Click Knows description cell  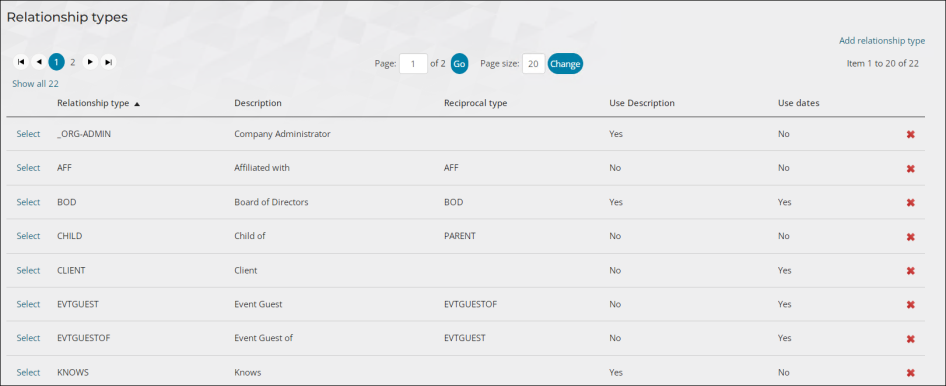click(247, 372)
